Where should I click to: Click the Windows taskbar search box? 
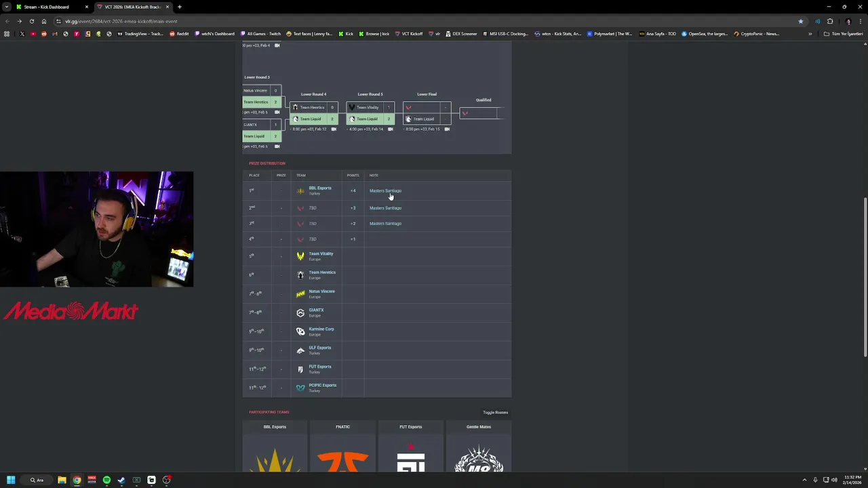[37, 480]
